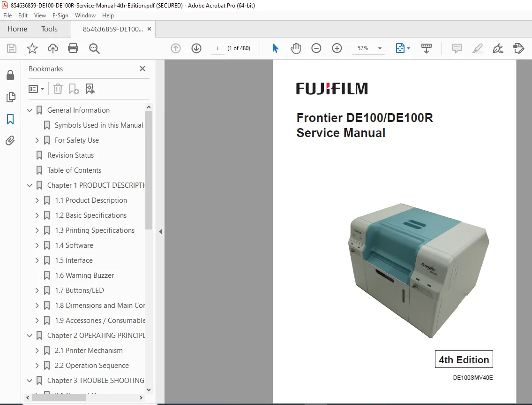Open page thumbnails panel
Viewport: 532px width, 405px height.
(10, 97)
